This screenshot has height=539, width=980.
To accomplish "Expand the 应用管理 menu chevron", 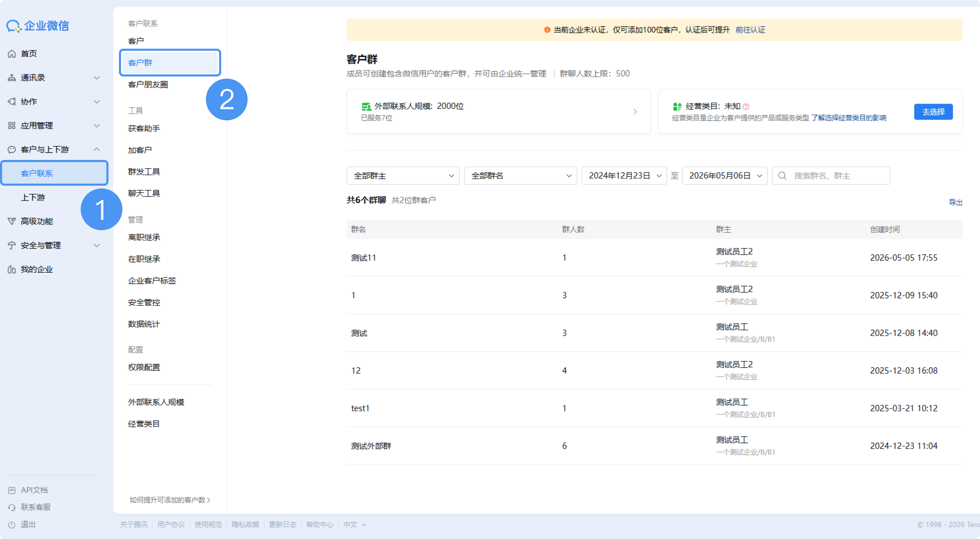I will point(97,126).
